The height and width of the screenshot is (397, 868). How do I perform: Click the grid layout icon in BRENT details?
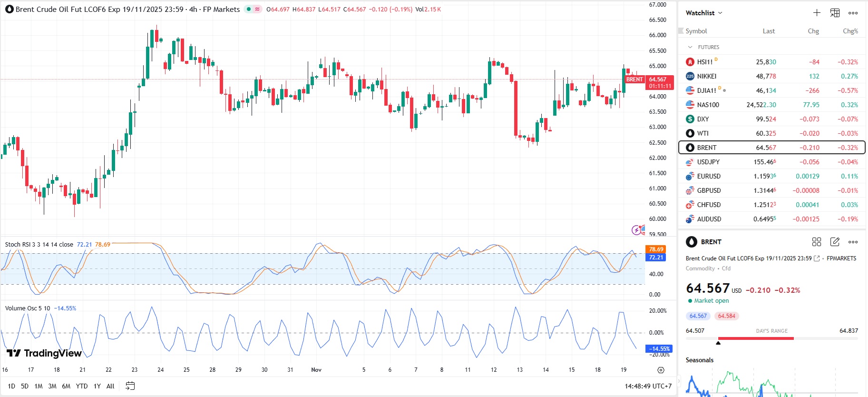point(817,242)
